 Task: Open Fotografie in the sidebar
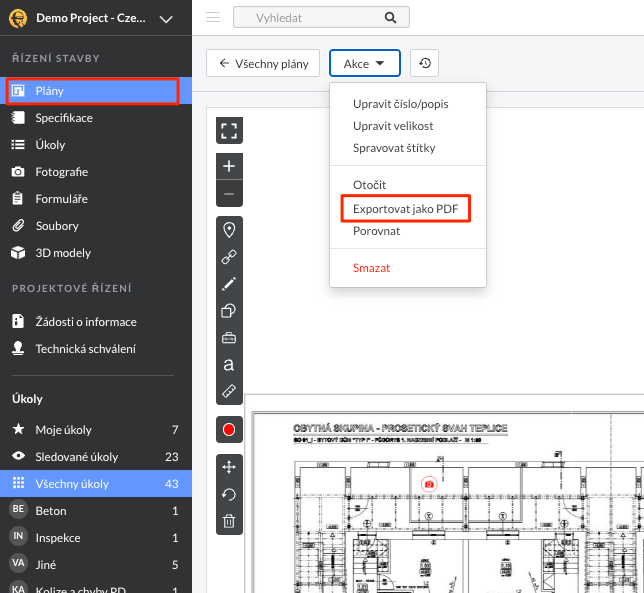(96, 172)
